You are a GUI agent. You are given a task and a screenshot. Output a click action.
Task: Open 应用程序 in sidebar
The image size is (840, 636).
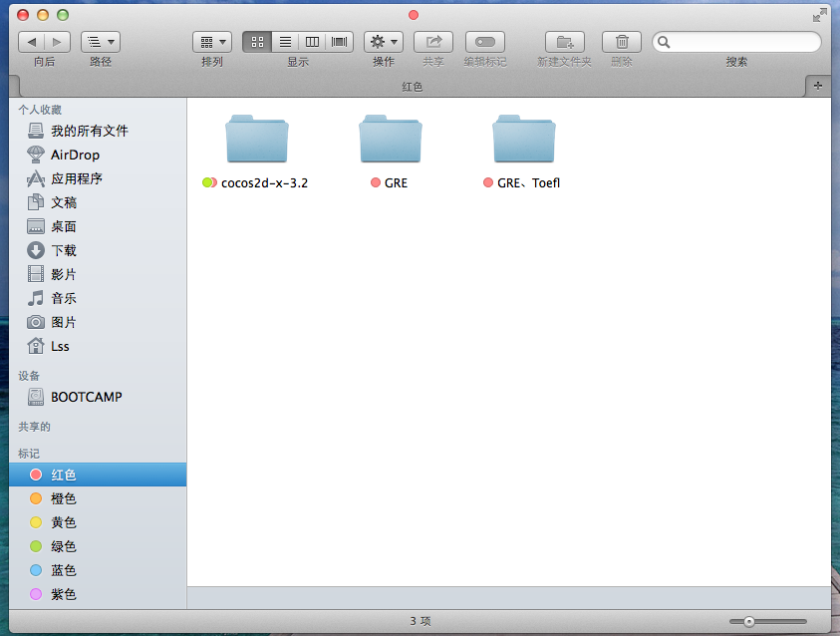(x=98, y=178)
